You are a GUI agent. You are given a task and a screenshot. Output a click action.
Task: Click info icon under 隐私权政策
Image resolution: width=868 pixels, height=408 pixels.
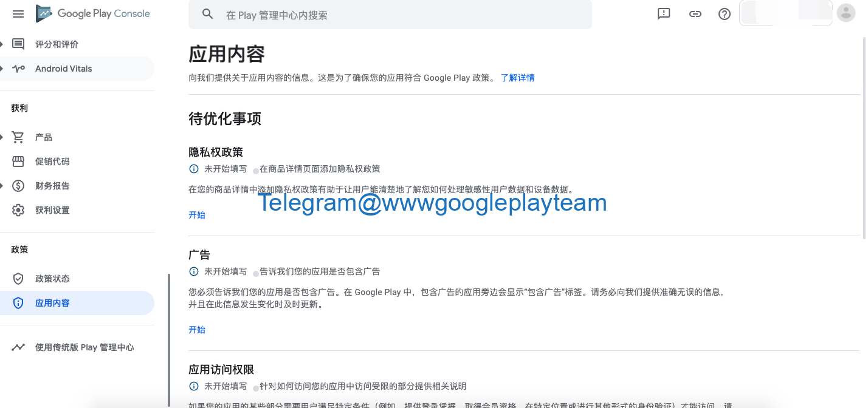tap(194, 169)
